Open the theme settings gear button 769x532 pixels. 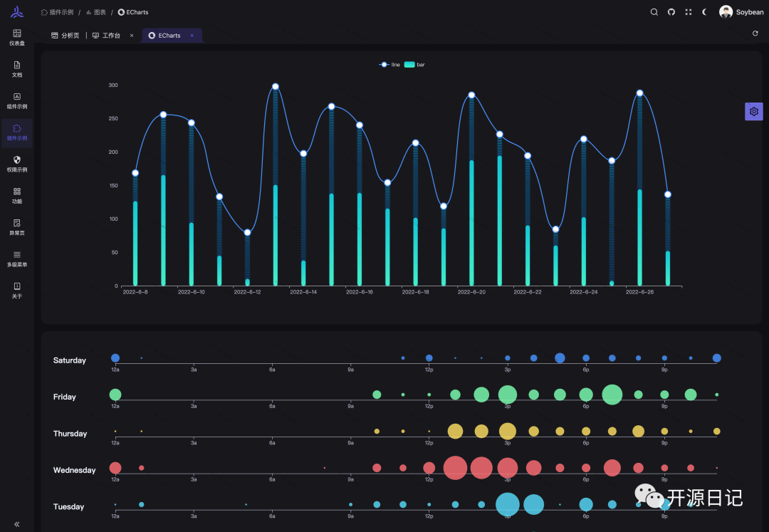[x=754, y=112]
